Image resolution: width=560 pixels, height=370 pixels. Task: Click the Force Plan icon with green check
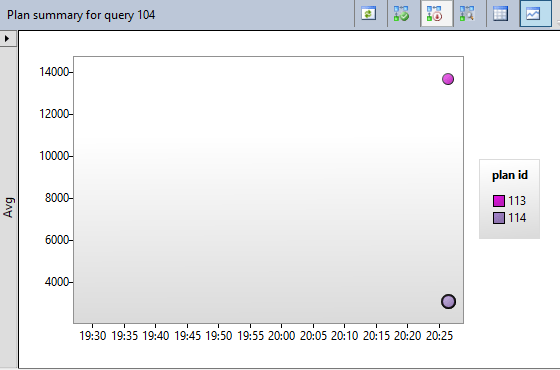tap(401, 14)
